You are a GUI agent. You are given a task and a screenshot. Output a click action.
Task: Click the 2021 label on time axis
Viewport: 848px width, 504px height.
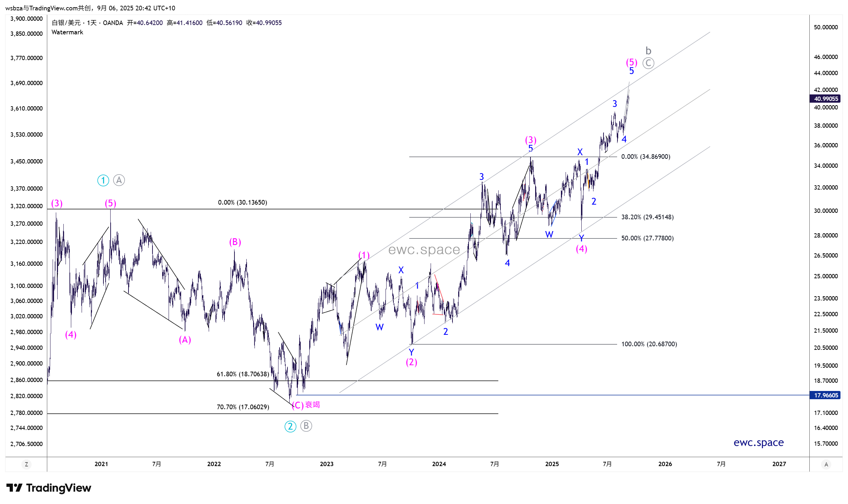click(101, 464)
